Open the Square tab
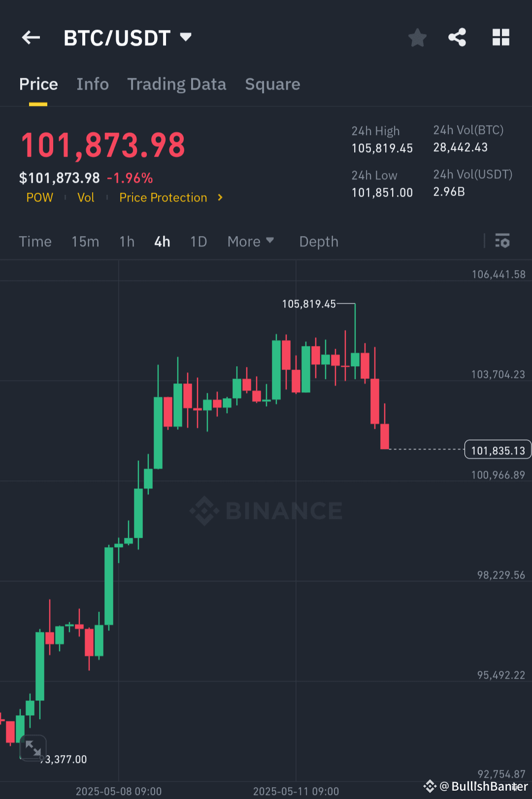Image resolution: width=532 pixels, height=799 pixels. point(272,84)
